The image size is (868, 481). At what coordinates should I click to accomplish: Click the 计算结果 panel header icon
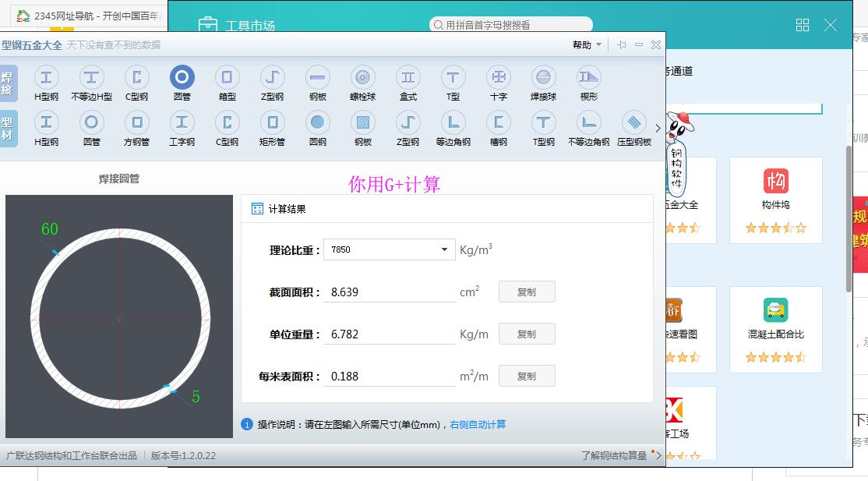tap(257, 209)
